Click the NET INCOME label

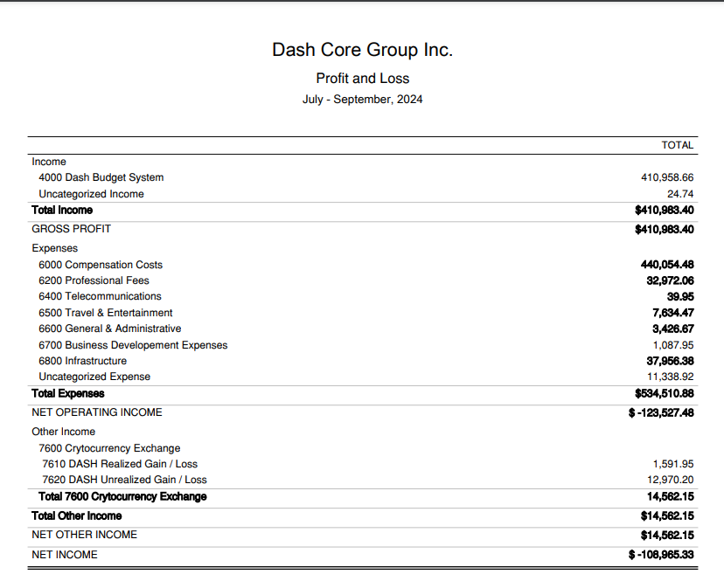(65, 554)
